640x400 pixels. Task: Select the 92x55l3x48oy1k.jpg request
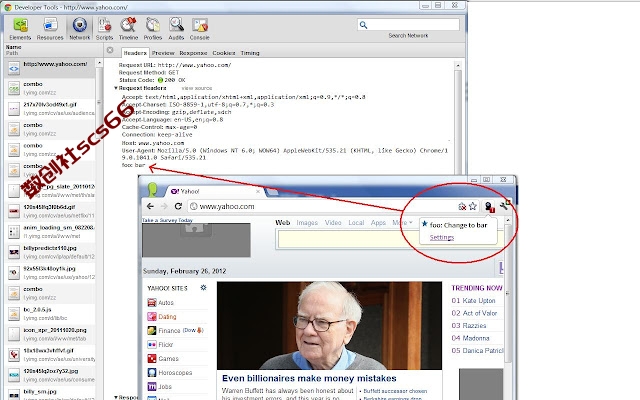(x=49, y=273)
